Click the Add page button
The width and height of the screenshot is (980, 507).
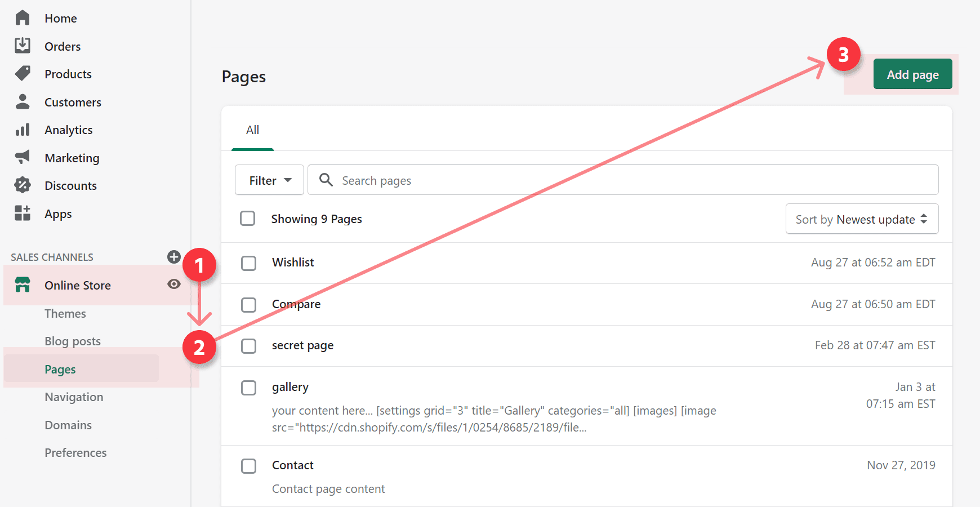[x=912, y=74]
